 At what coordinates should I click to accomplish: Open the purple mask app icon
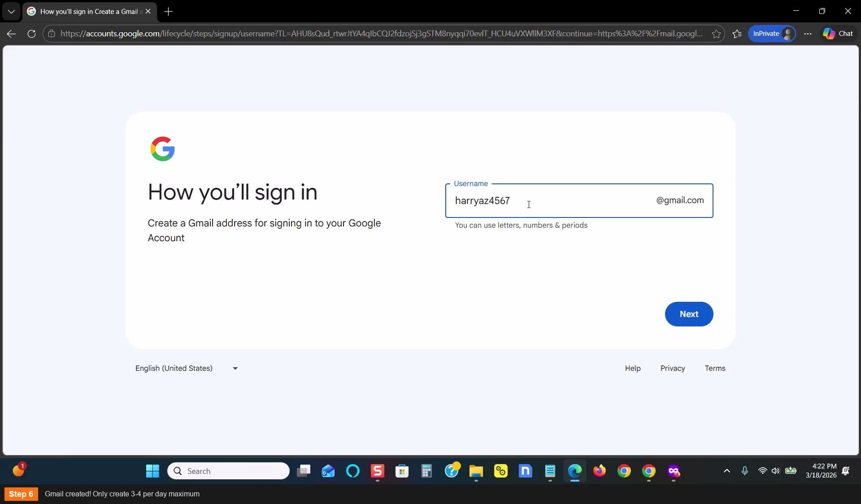pos(674,471)
